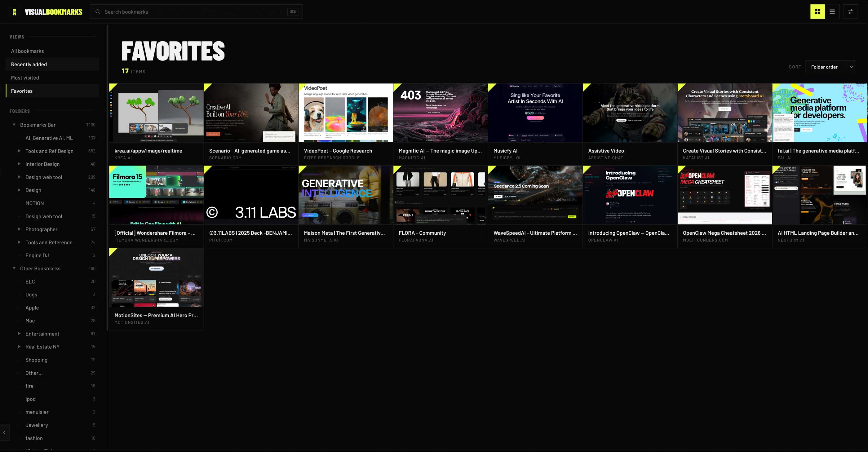This screenshot has height=452, width=868.
Task: Open the AI HTML Landing Page Builder title
Action: click(x=818, y=233)
